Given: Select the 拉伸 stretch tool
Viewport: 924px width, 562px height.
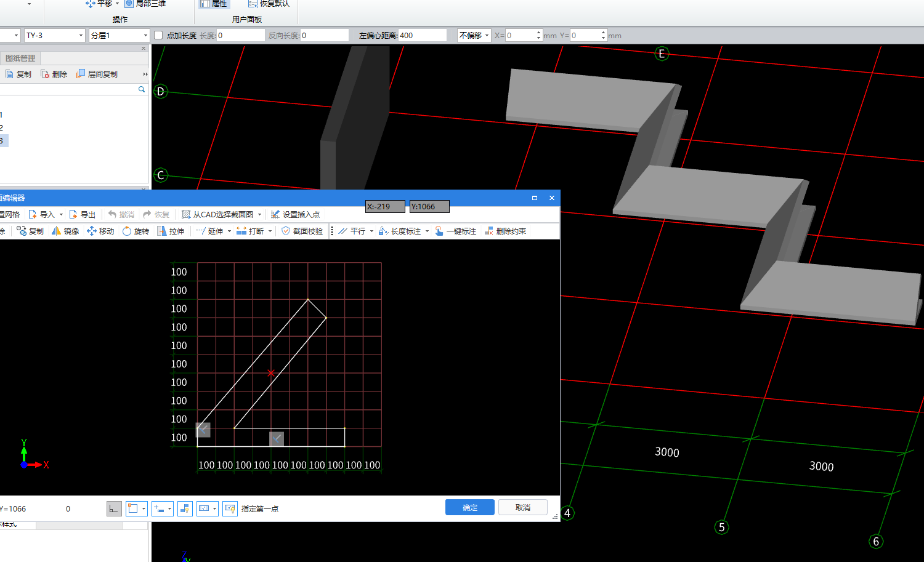Looking at the screenshot, I should (x=171, y=231).
